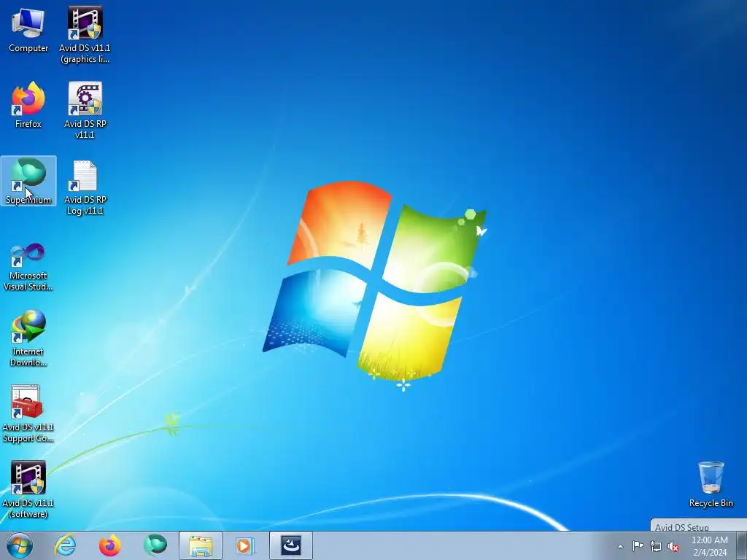Viewport: 747px width, 560px height.
Task: Click the muted volume tray icon
Action: pyautogui.click(x=673, y=546)
